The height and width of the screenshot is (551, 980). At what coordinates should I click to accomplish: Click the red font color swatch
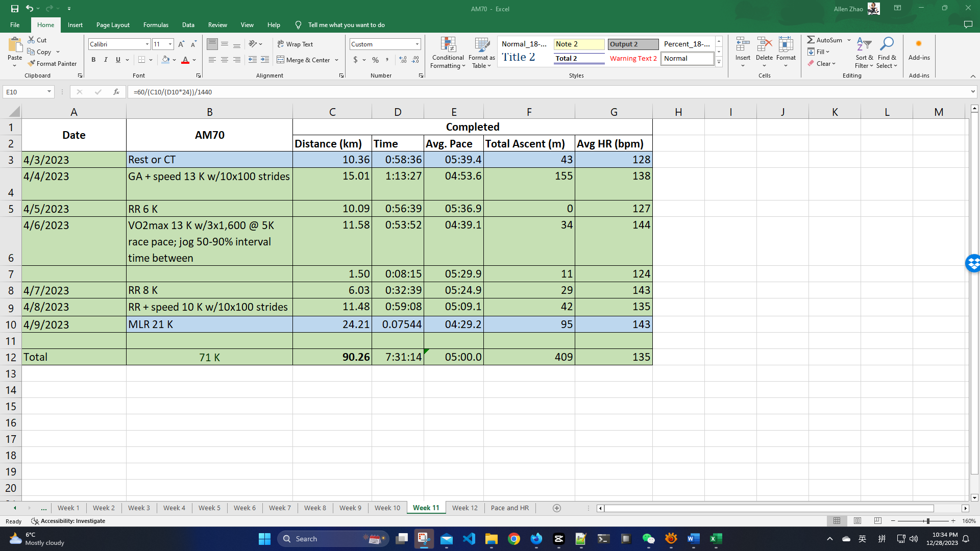pos(185,60)
